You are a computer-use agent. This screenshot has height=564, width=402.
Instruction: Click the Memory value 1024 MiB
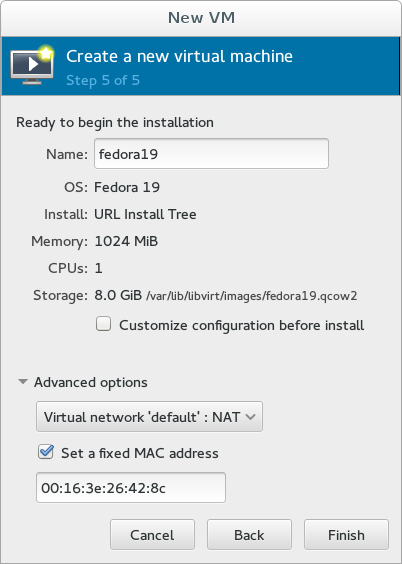[x=126, y=241]
